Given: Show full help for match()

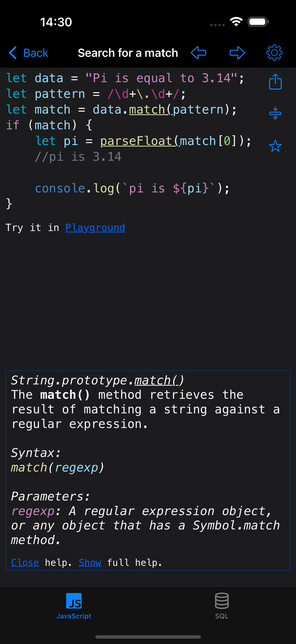Looking at the screenshot, I should click(90, 562).
